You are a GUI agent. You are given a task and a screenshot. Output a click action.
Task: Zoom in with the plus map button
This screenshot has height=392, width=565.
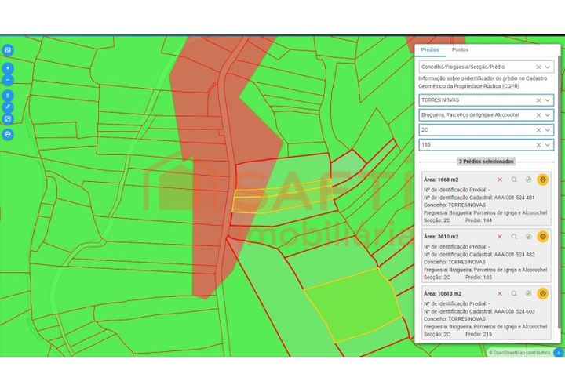tap(8, 68)
